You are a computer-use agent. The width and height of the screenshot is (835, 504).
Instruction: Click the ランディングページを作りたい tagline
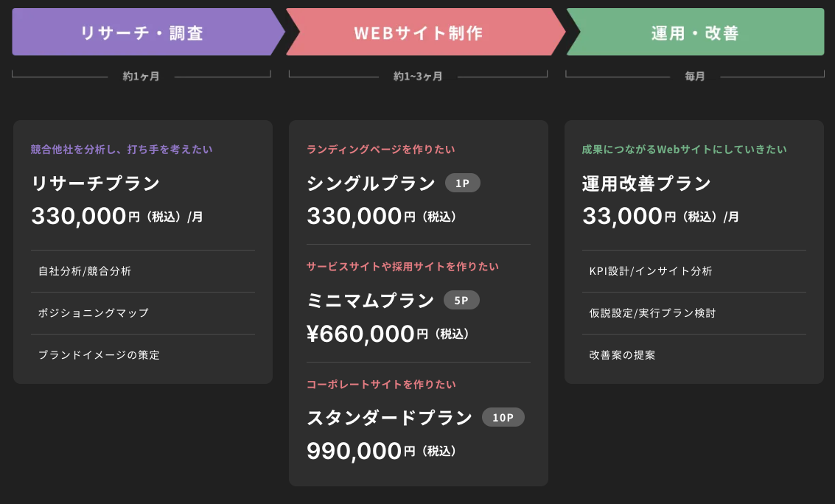pyautogui.click(x=381, y=150)
